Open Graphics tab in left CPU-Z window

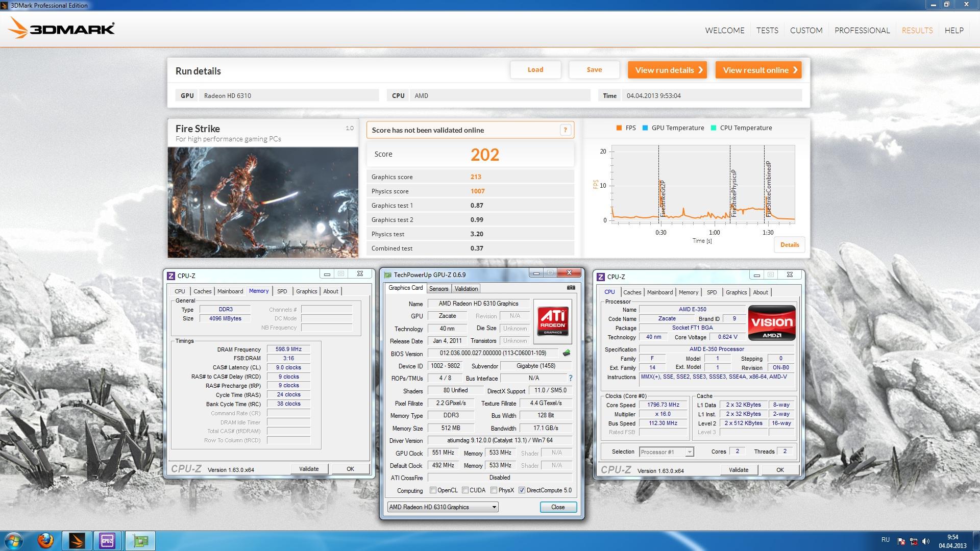pyautogui.click(x=306, y=291)
